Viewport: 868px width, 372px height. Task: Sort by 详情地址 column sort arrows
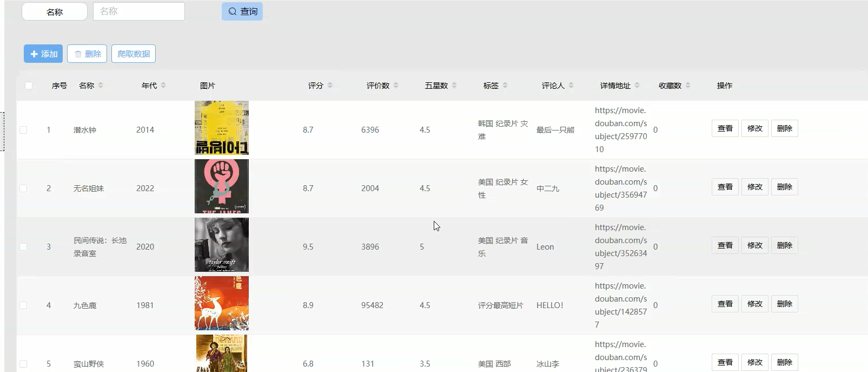tap(637, 86)
